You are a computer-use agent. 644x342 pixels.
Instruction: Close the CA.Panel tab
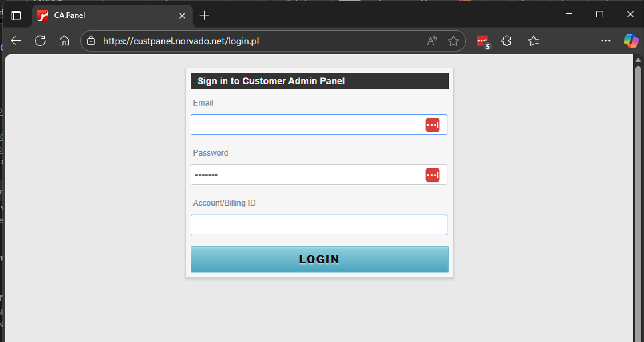(182, 16)
